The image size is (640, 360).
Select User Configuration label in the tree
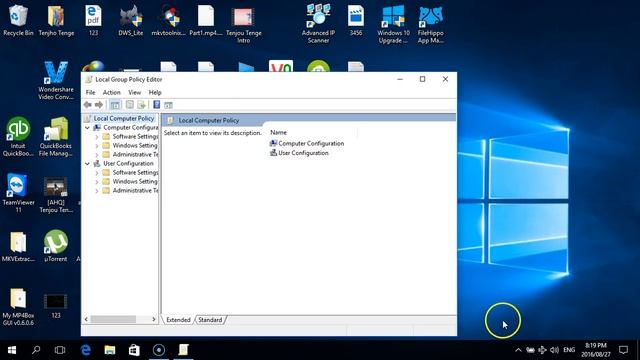pyautogui.click(x=128, y=163)
